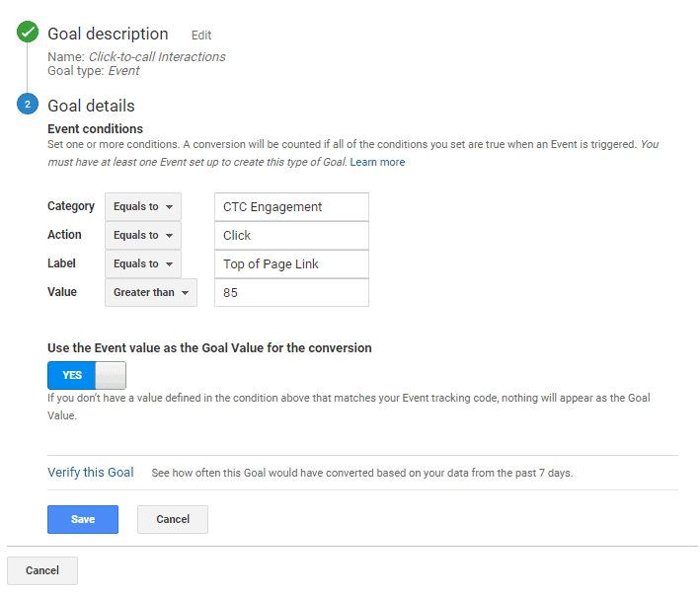This screenshot has width=700, height=597.
Task: Click the Value condition label
Action: coord(62,292)
